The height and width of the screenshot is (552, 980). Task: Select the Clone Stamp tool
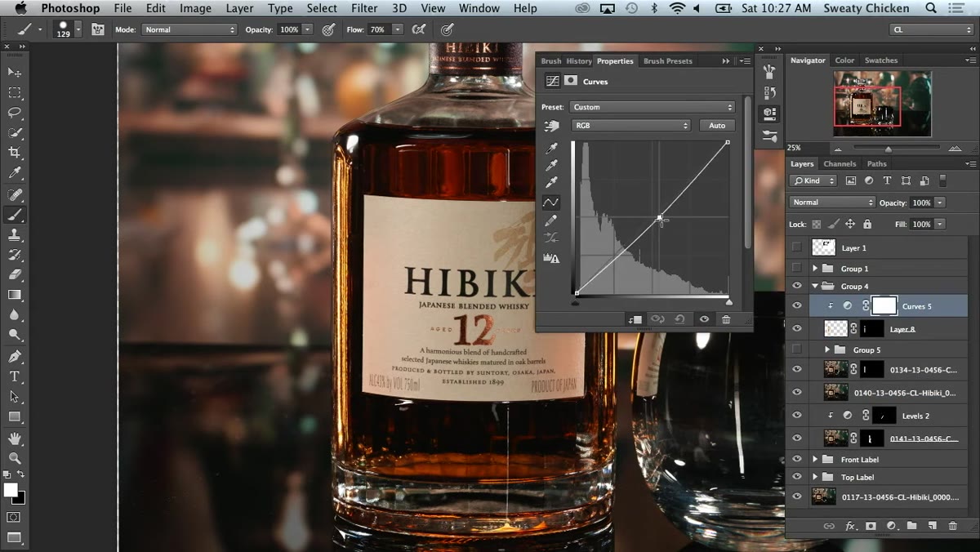click(15, 234)
